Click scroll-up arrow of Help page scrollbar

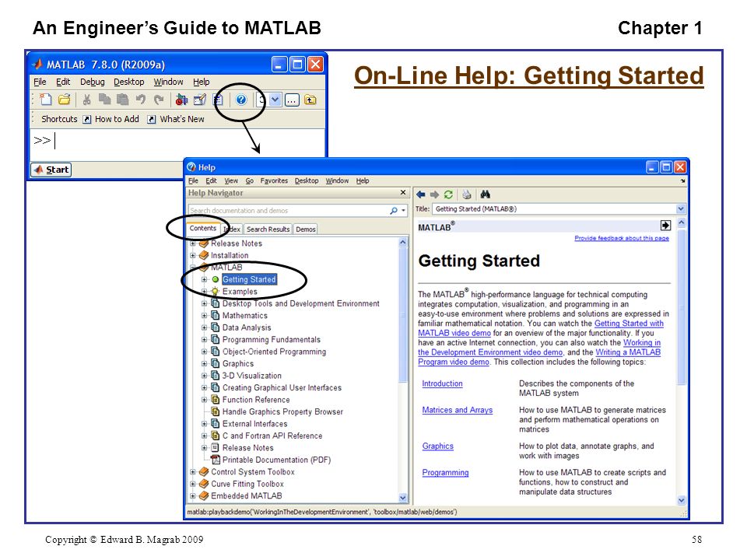[682, 223]
